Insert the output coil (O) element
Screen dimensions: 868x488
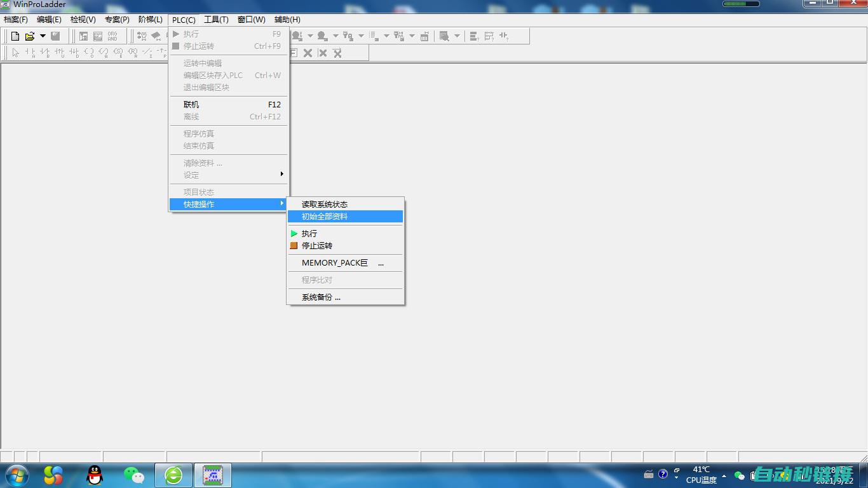(89, 53)
